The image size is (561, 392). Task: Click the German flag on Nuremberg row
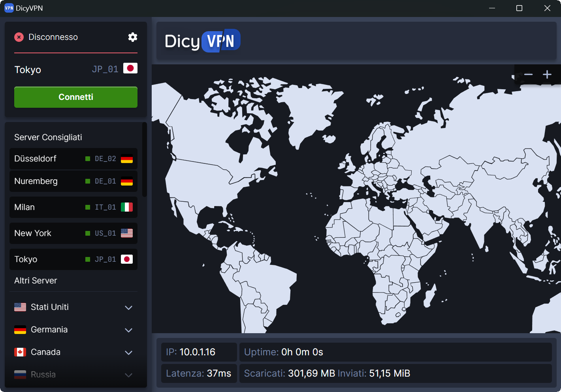point(127,181)
